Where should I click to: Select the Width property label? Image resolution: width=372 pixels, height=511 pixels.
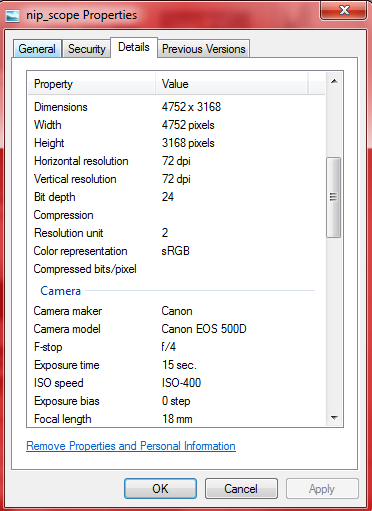pyautogui.click(x=48, y=125)
